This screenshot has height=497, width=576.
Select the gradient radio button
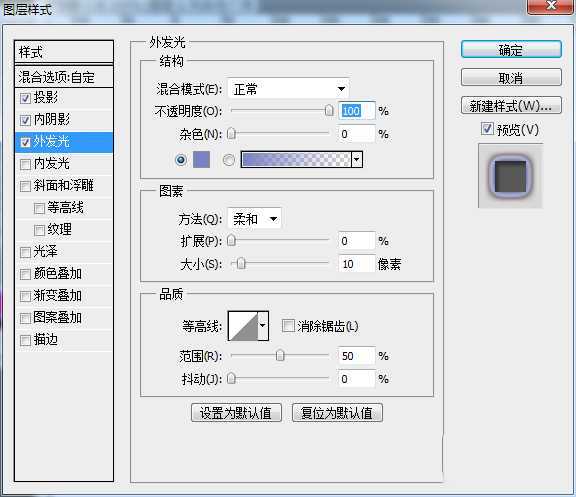228,160
